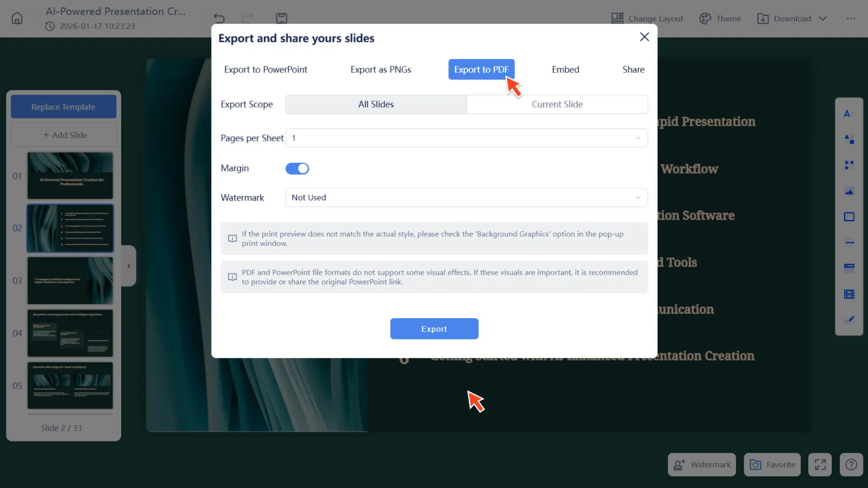The image size is (868, 488).
Task: Click the history clock icon by timestamp
Action: coord(50,26)
